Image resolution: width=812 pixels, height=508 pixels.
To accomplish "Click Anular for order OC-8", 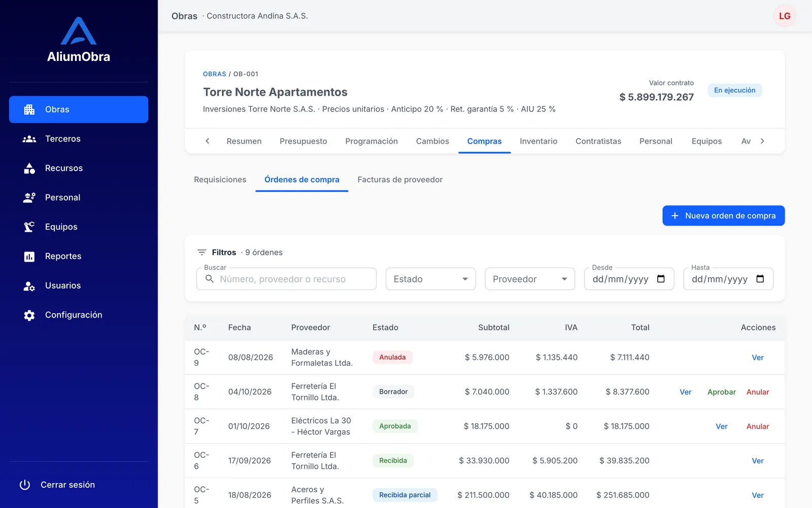I will pyautogui.click(x=758, y=392).
